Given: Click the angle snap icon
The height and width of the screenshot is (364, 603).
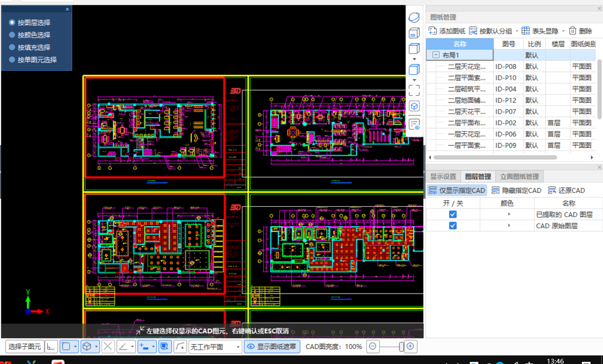Looking at the screenshot, I should click(123, 346).
